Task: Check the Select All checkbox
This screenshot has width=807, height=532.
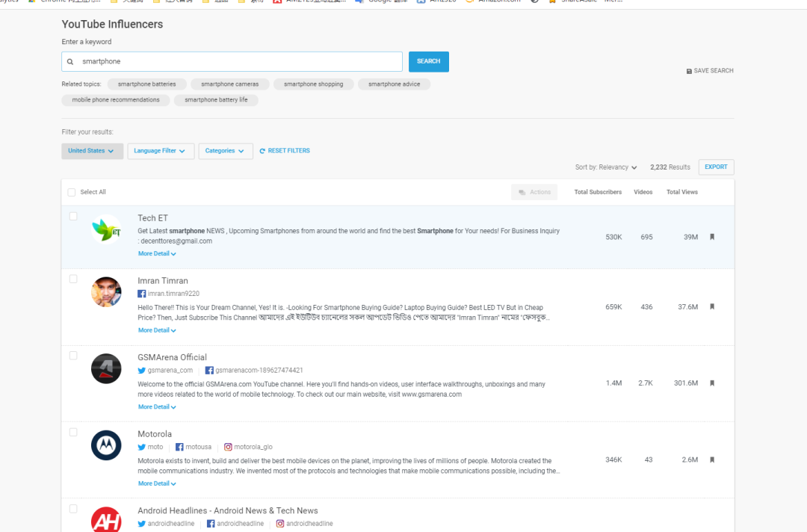Action: coord(72,192)
